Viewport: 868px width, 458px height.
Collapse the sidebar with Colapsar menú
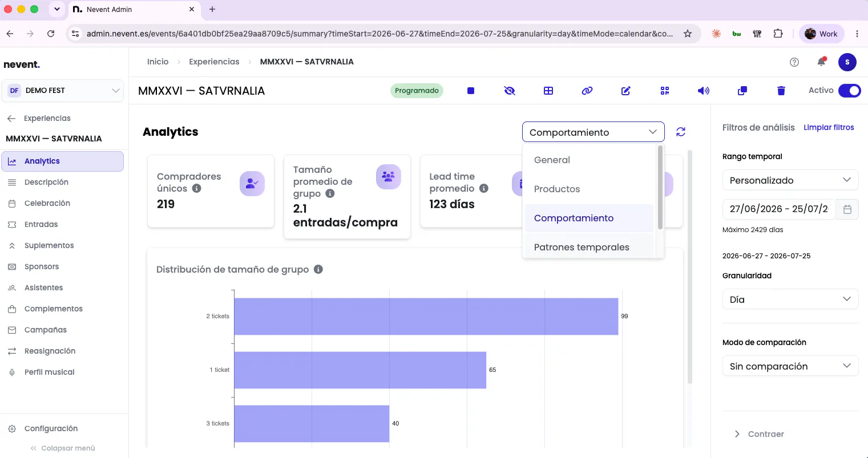click(63, 448)
